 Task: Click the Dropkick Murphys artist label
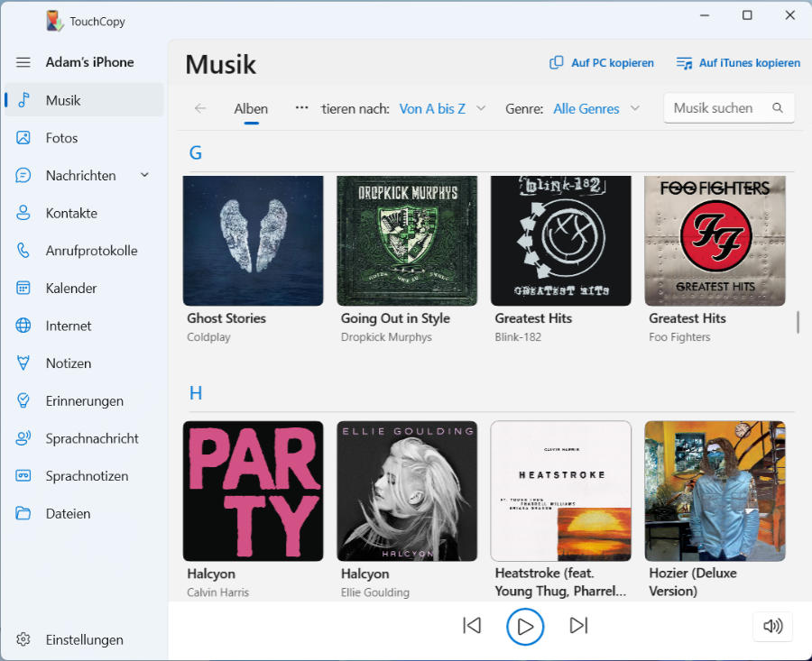pos(386,337)
